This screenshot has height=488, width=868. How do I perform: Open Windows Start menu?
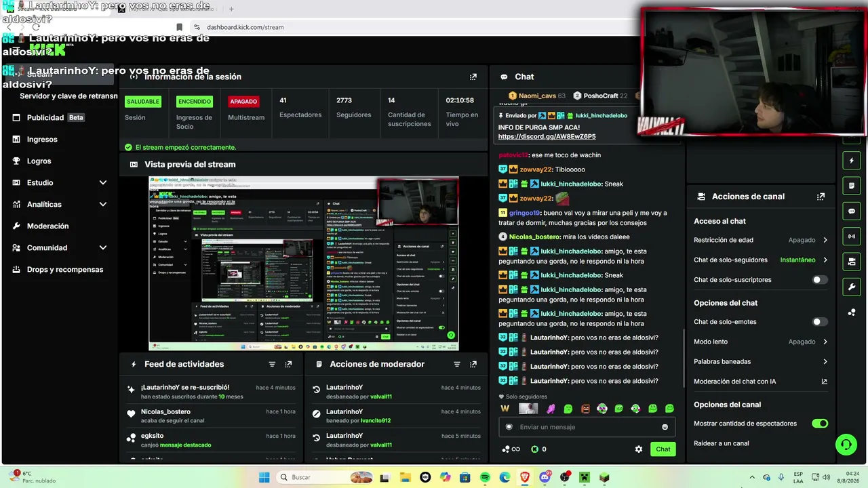click(264, 477)
